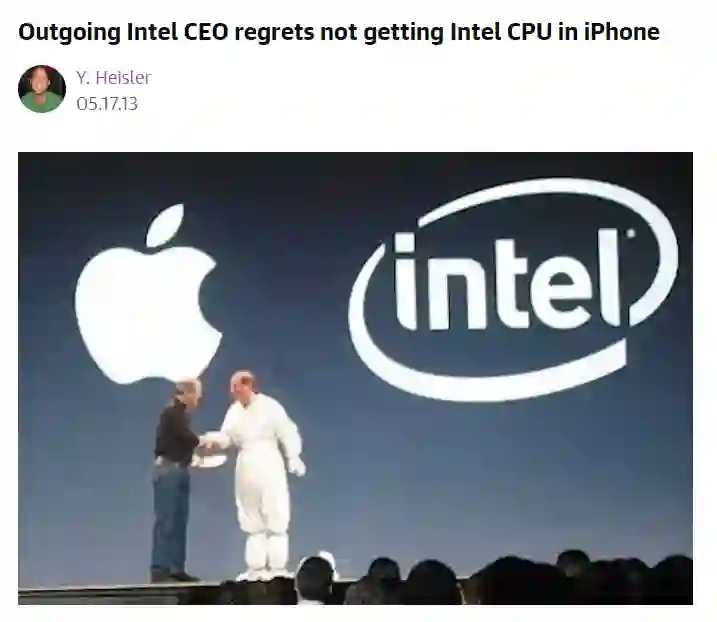The width and height of the screenshot is (717, 622).
Task: Click the handshake between the two men
Action: 208,442
